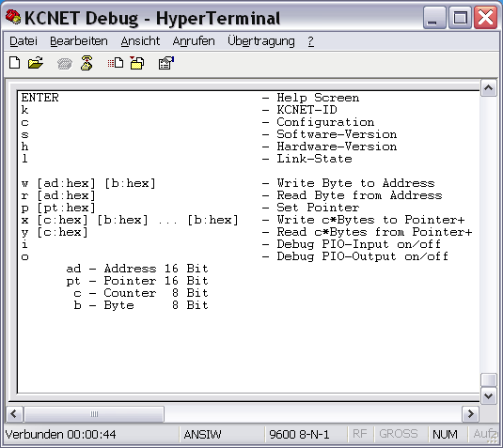Maximize the HyperTerminal window
The height and width of the screenshot is (448, 503).
click(460, 17)
